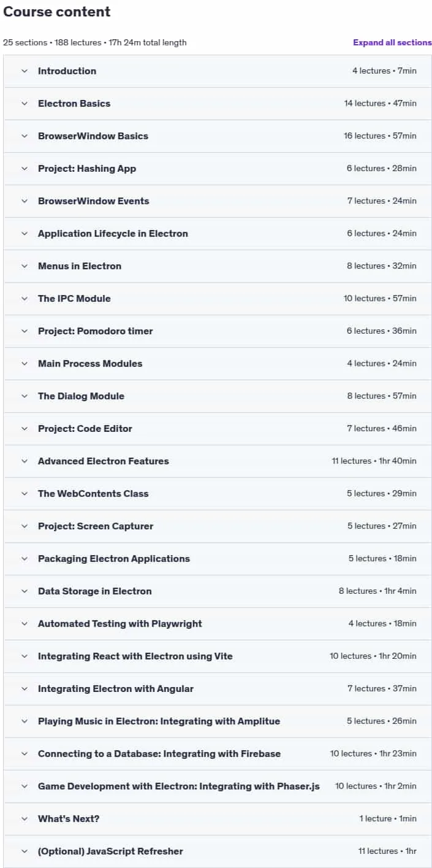This screenshot has height=868, width=432.
Task: Click chevron beside The Dialog Module
Action: [x=25, y=396]
